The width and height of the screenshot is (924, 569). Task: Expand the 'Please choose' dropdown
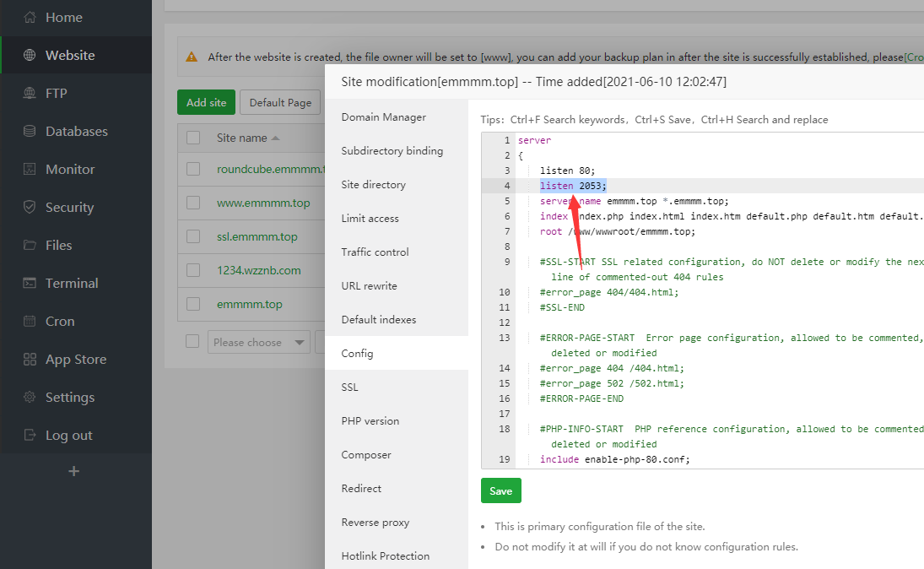pos(259,342)
